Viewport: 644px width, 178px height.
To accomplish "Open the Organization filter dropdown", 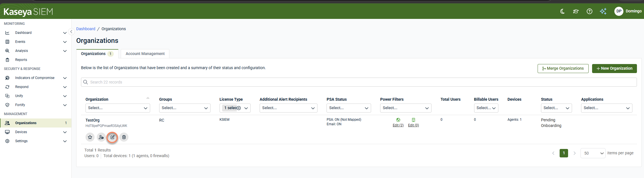I will 118,108.
